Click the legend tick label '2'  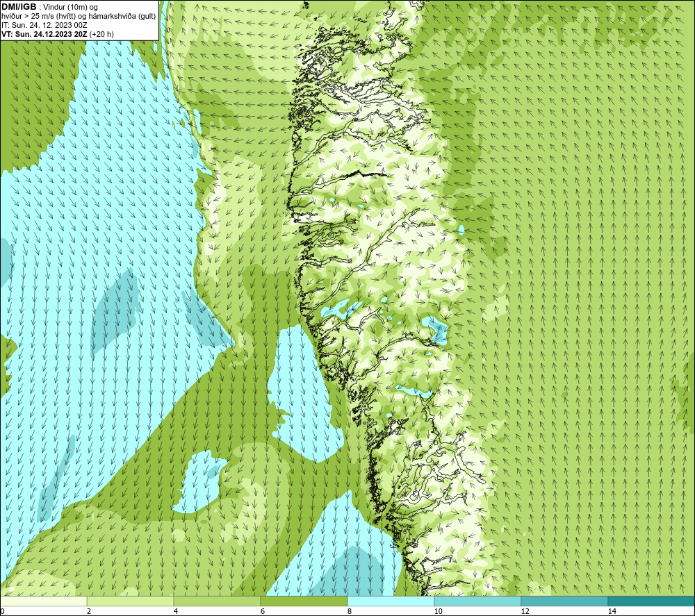[x=89, y=611]
